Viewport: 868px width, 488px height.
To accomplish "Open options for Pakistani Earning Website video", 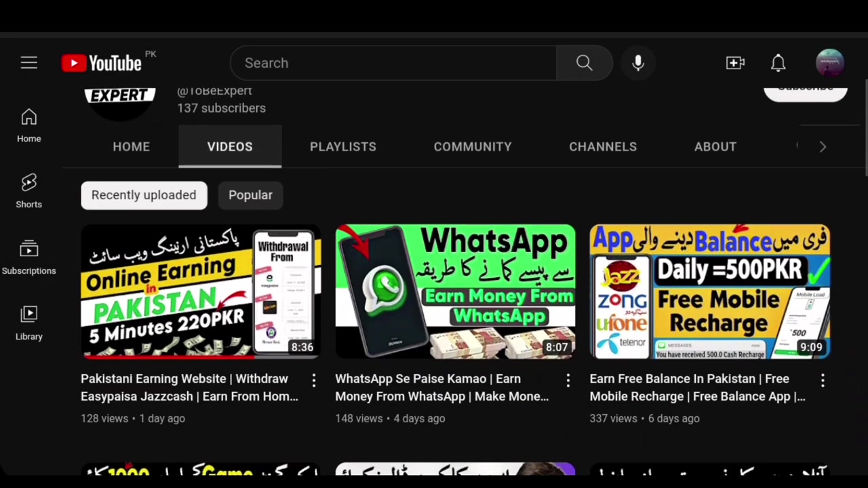I will [x=314, y=380].
